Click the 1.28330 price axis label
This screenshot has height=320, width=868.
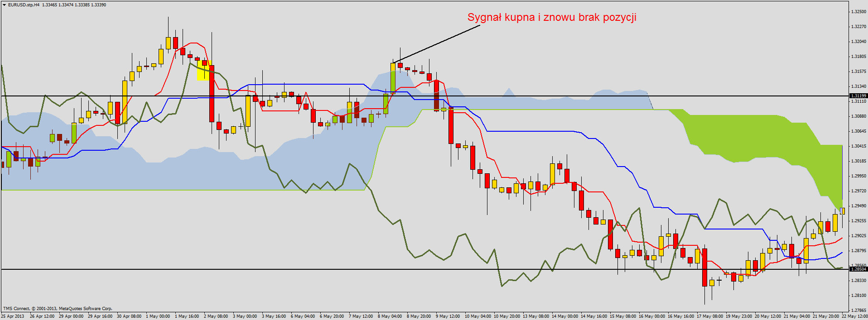[858, 281]
